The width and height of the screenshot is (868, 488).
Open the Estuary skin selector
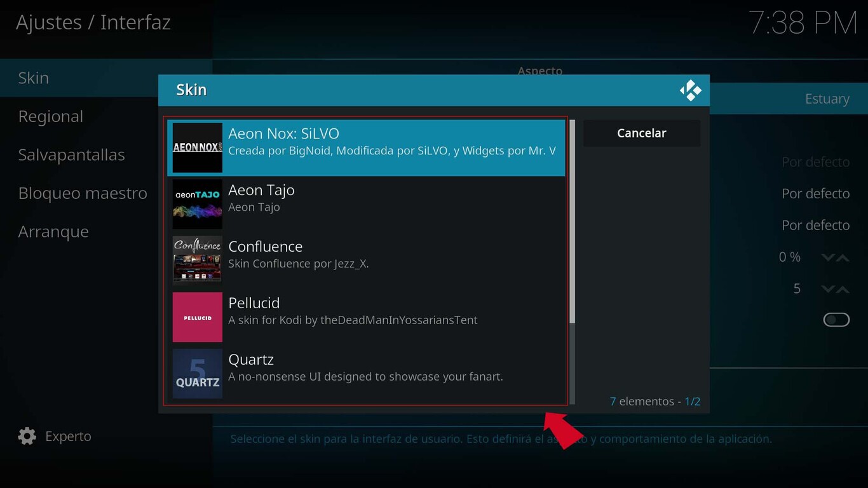827,98
